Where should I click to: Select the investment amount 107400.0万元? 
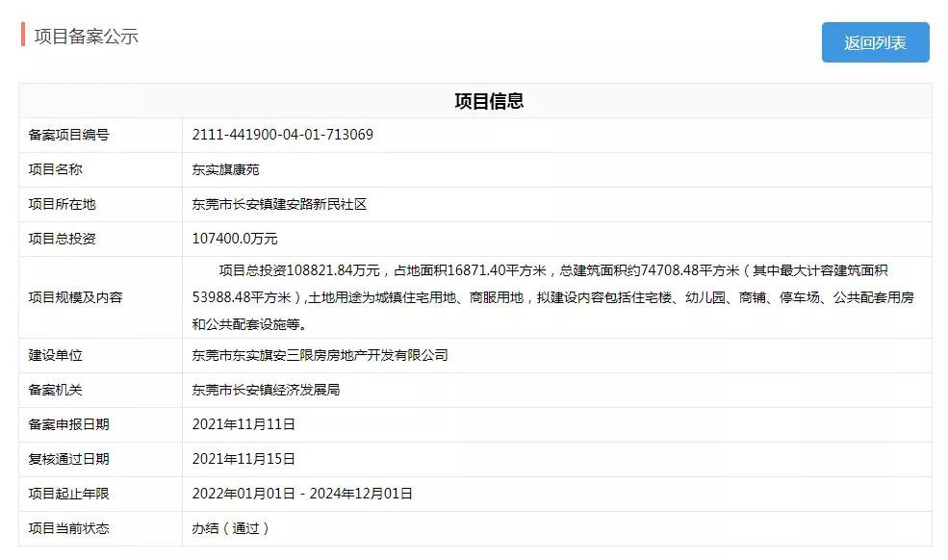click(240, 239)
